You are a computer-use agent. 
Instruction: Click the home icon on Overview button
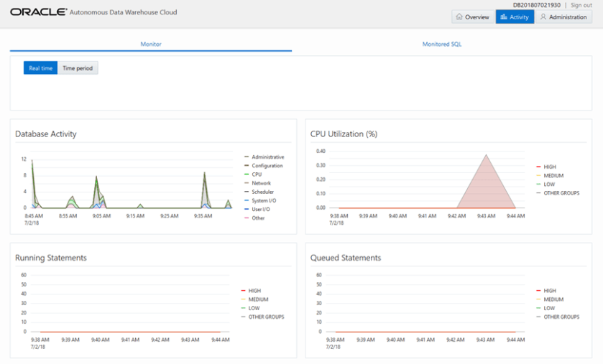point(459,17)
